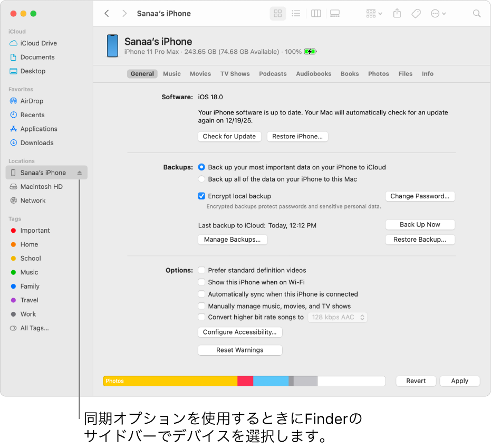
Task: Go back with the left chevron
Action: [107, 14]
